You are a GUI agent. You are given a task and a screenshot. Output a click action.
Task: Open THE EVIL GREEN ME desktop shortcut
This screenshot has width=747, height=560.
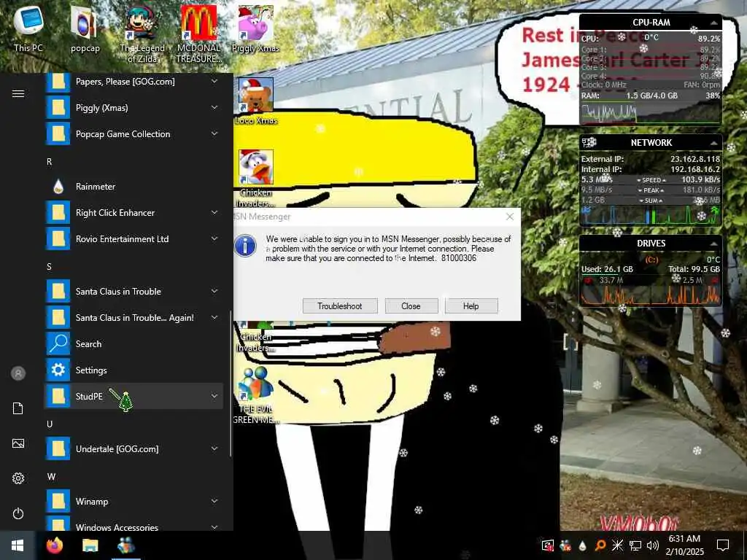(256, 394)
